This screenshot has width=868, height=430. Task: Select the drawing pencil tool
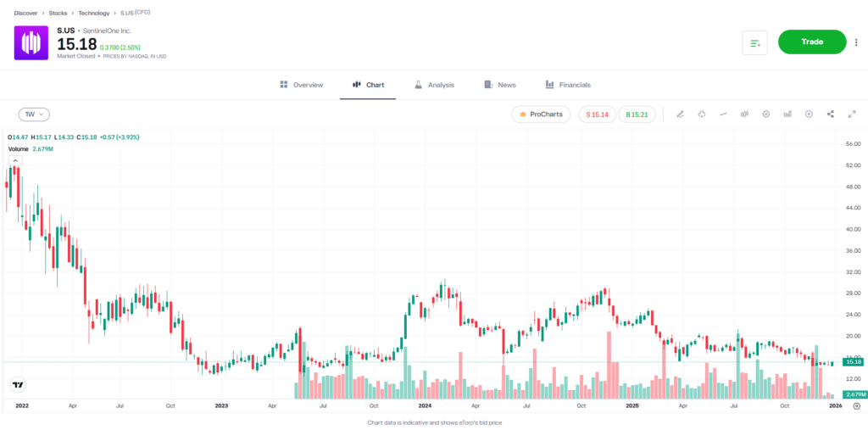[680, 114]
